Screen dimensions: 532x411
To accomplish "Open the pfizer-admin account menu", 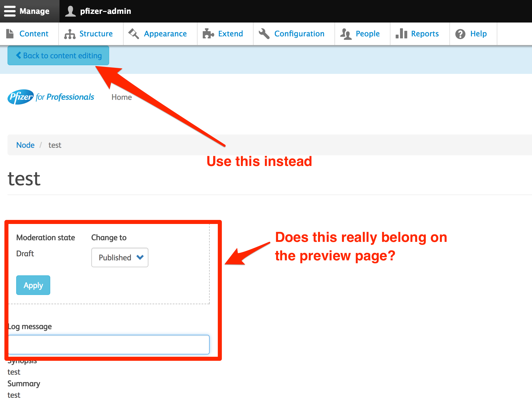I will [x=98, y=11].
